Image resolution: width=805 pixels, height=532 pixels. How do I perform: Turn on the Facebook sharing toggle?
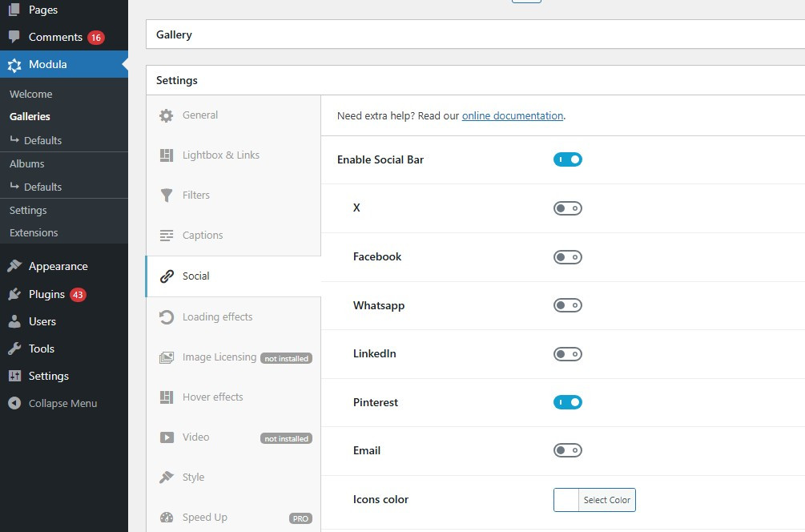click(x=567, y=257)
